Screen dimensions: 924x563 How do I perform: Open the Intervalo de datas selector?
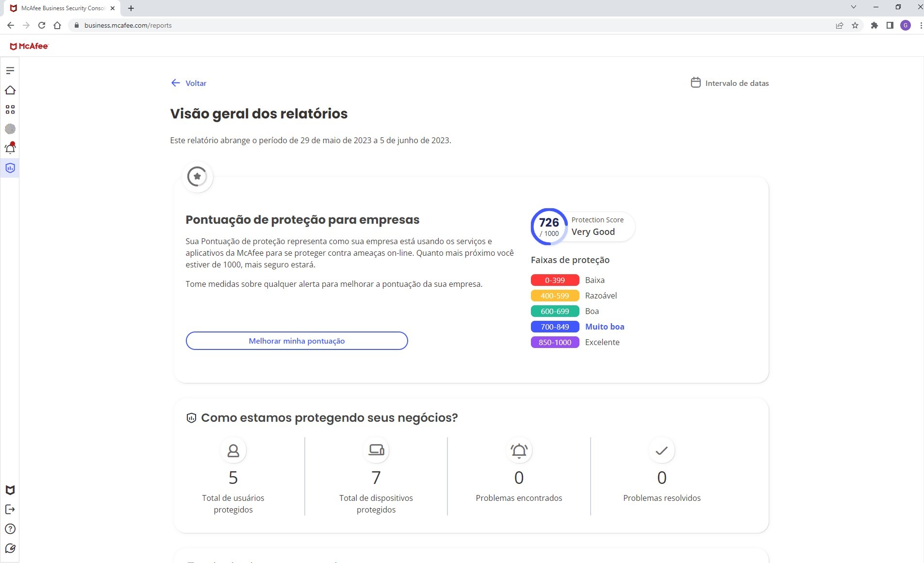point(729,83)
